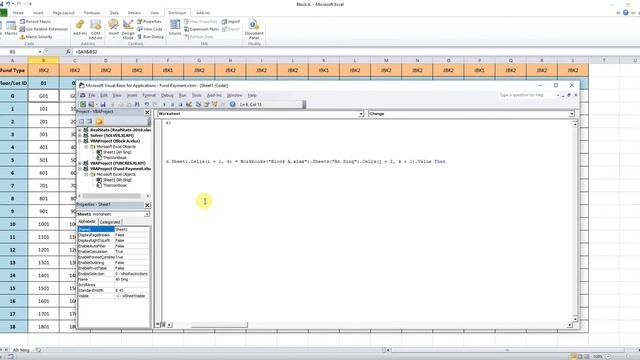Click the fx insert function icon

(68, 52)
